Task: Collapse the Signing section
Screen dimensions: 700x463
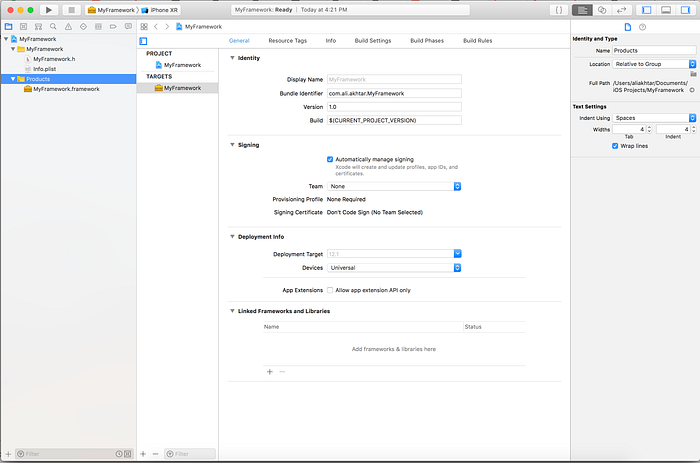Action: tap(232, 145)
